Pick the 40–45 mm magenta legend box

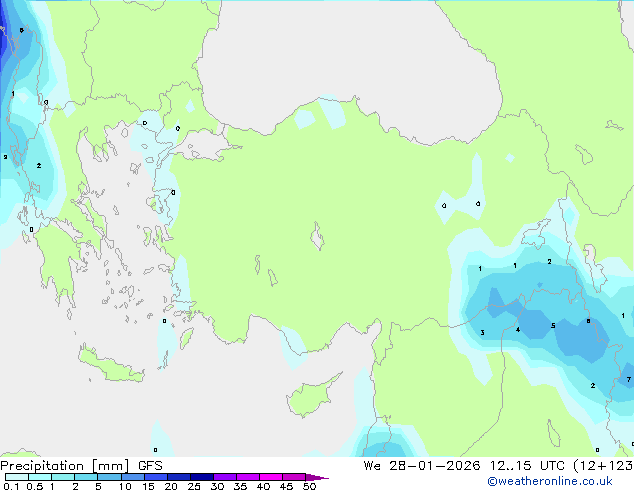tap(271, 477)
